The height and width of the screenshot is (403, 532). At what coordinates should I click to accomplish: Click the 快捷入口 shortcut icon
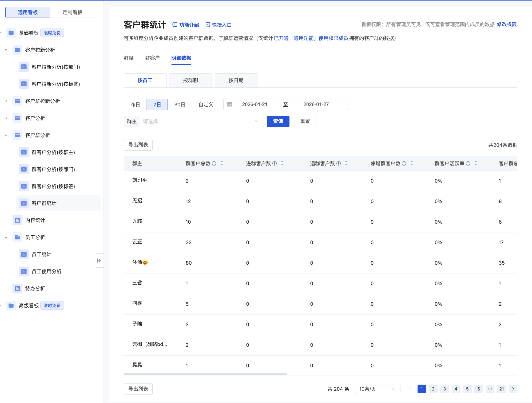click(x=208, y=25)
